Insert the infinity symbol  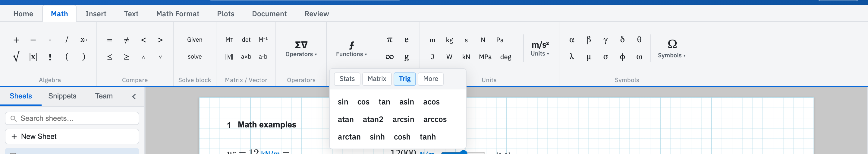tap(389, 57)
